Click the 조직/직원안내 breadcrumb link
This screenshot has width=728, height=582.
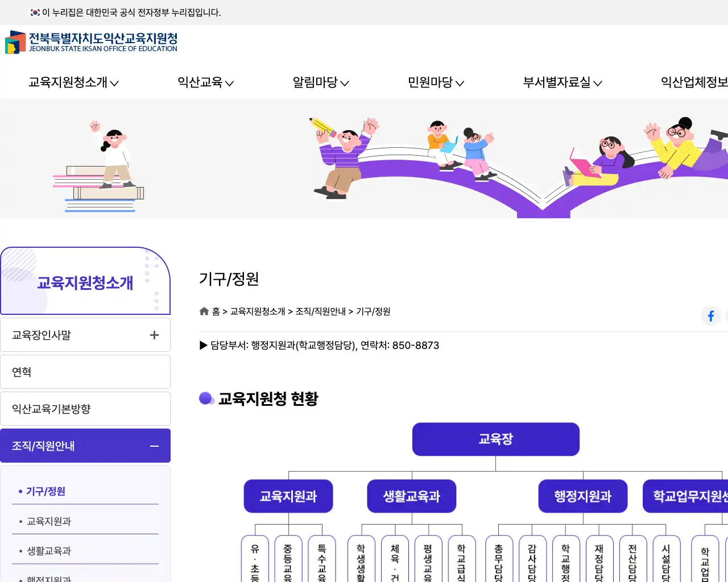(x=321, y=311)
